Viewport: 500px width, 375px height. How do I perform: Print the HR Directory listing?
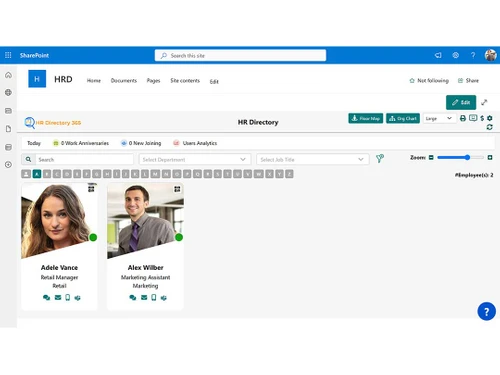pos(463,118)
